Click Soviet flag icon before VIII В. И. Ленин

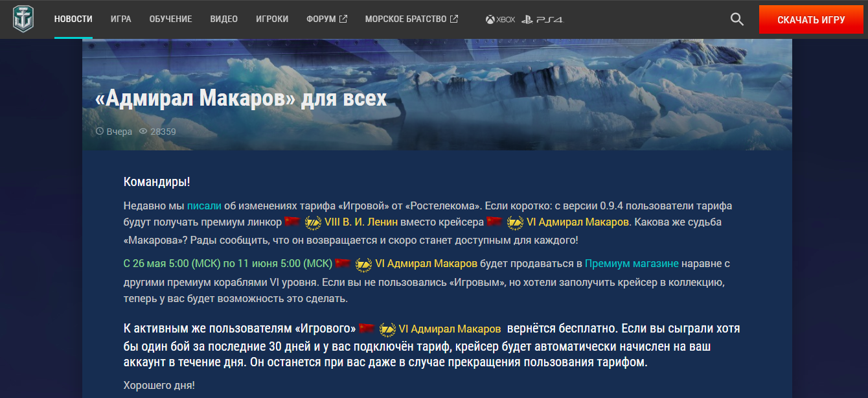[x=292, y=222]
